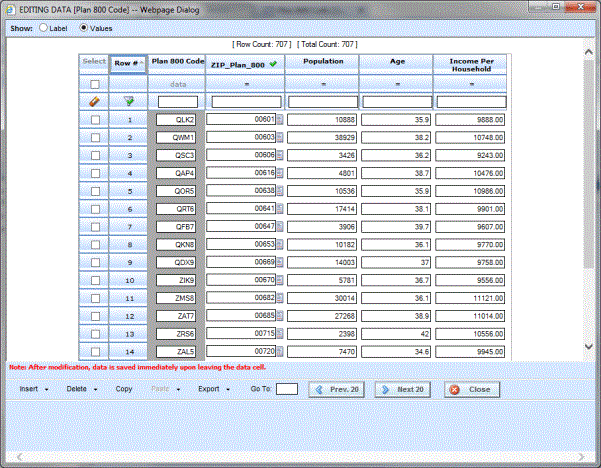601x468 pixels.
Task: Check the Select box for row 14
Action: (x=95, y=351)
